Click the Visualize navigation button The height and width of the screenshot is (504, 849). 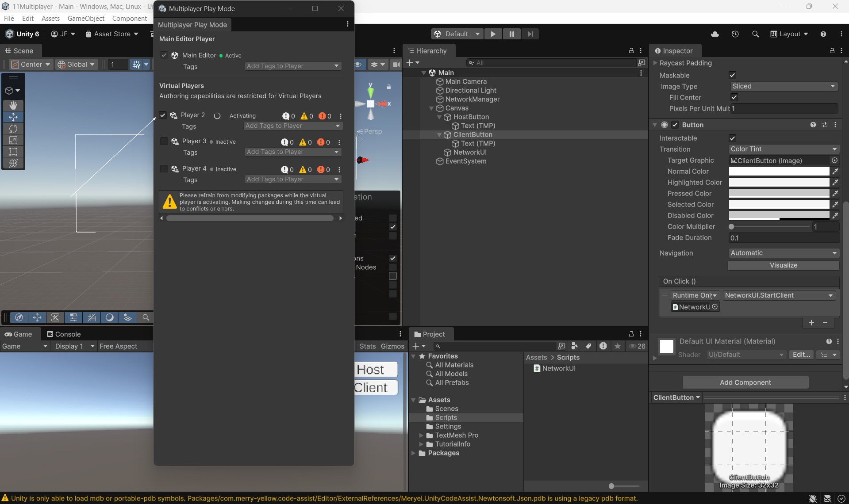(783, 265)
